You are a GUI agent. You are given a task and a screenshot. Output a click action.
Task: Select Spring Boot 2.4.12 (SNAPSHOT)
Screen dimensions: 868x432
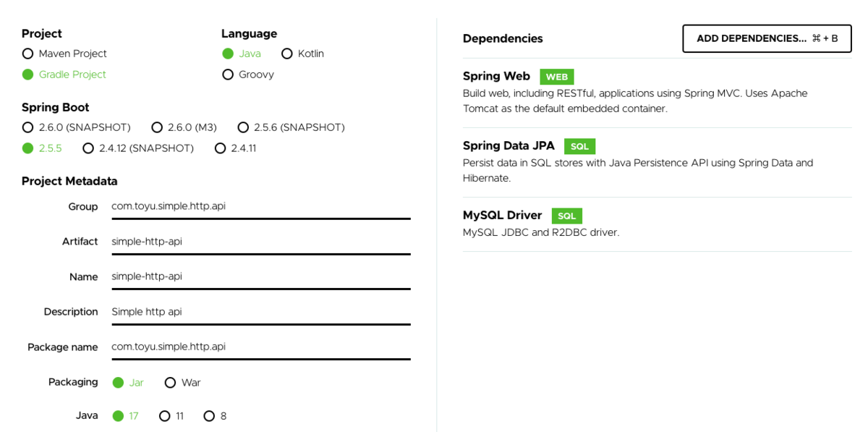(x=88, y=148)
